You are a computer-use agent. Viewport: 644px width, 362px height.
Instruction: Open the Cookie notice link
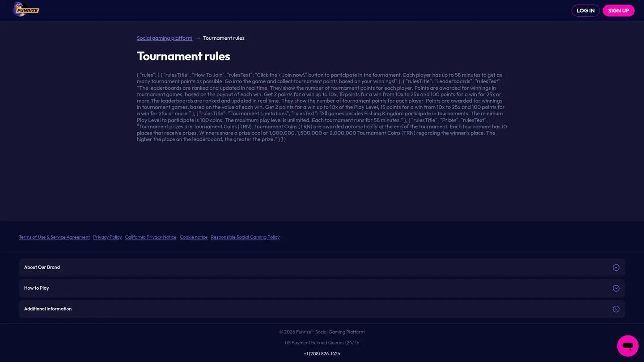(x=194, y=237)
